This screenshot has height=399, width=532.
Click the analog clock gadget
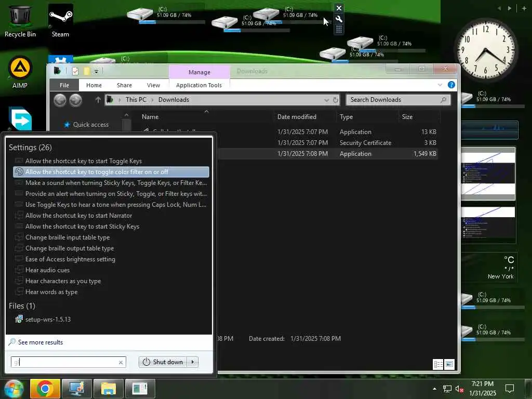[486, 49]
